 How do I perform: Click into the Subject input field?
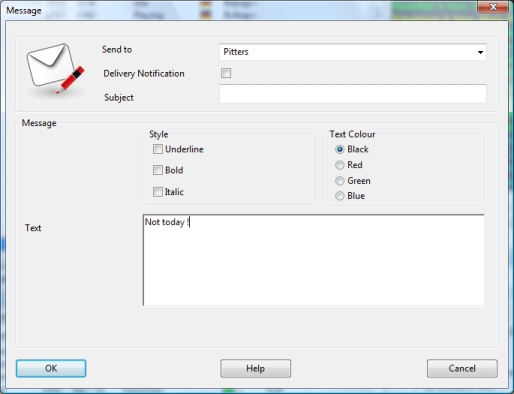[353, 94]
